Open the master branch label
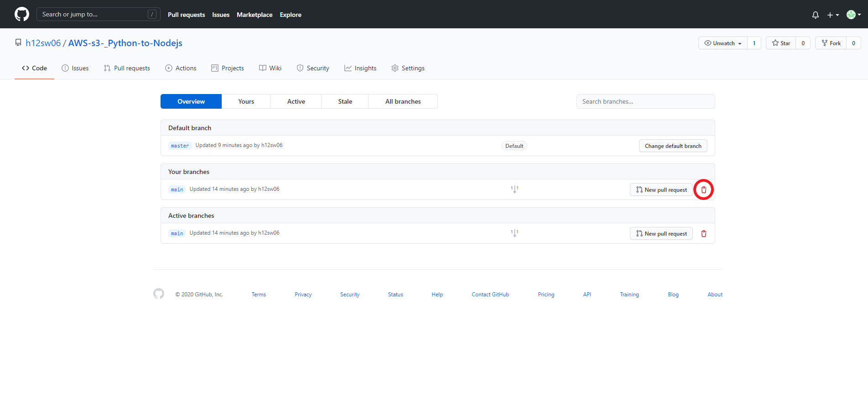The image size is (868, 405). coord(180,146)
